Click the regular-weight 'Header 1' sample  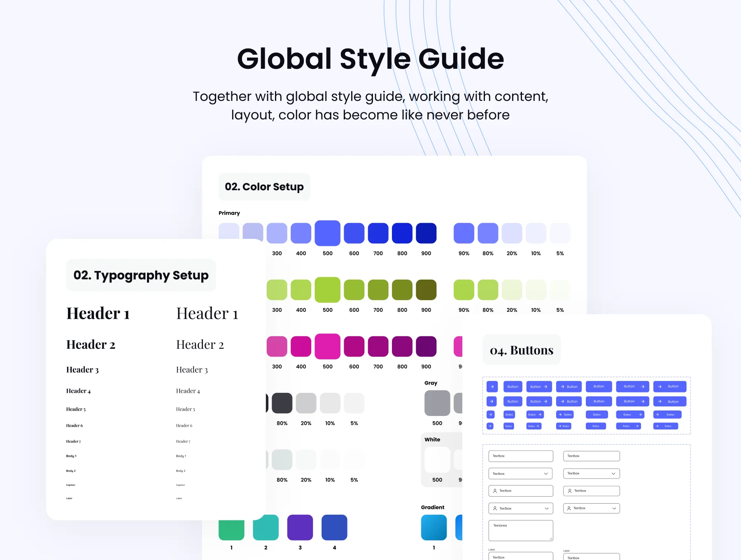(207, 313)
